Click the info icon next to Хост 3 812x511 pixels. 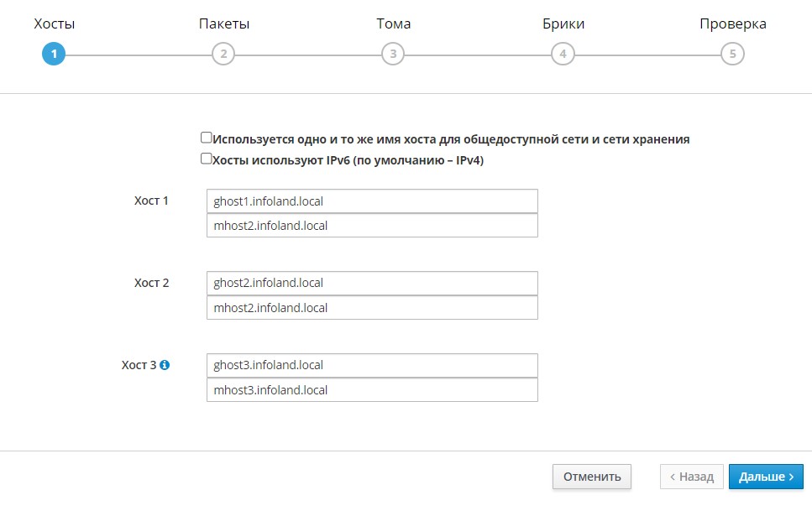point(165,365)
